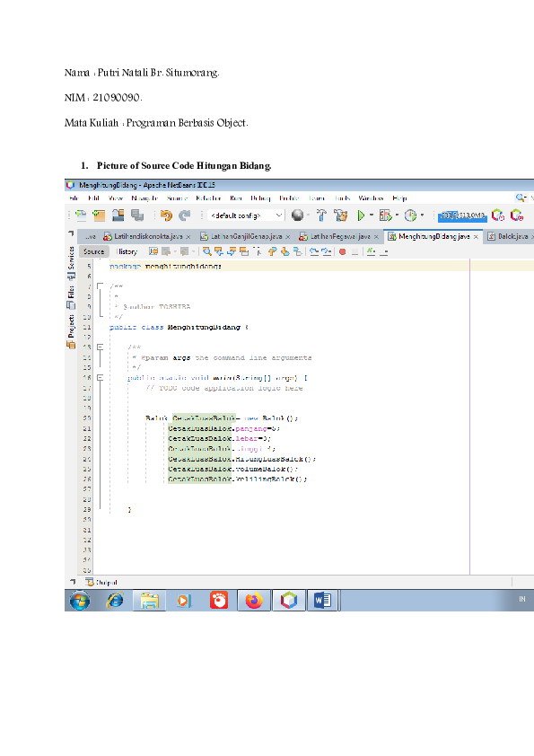Click the Build Project hammer icon
This screenshot has height=756, width=534.
[321, 215]
